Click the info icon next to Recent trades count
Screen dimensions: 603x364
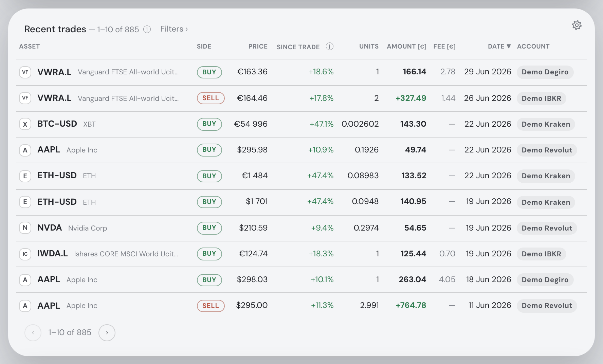click(147, 30)
